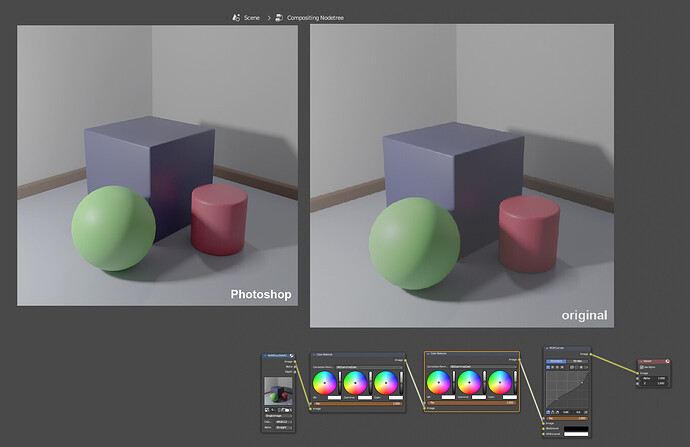The height and width of the screenshot is (447, 690).
Task: Open the color space dropdown in Image node
Action: [284, 421]
